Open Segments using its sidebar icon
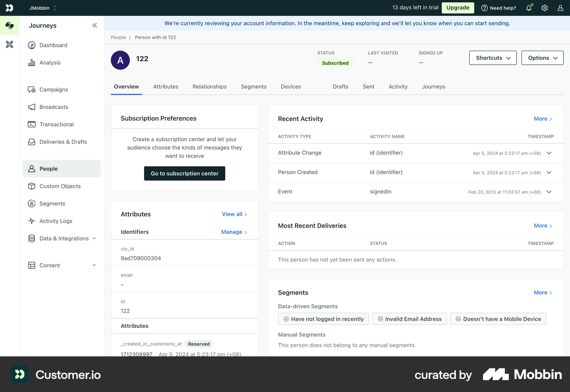Image resolution: width=570 pixels, height=392 pixels. click(x=32, y=203)
